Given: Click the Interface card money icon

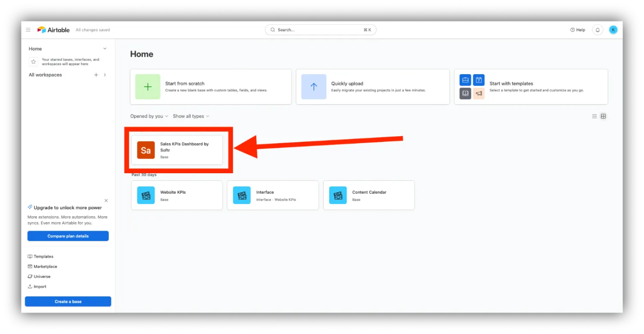Looking at the screenshot, I should [x=242, y=195].
